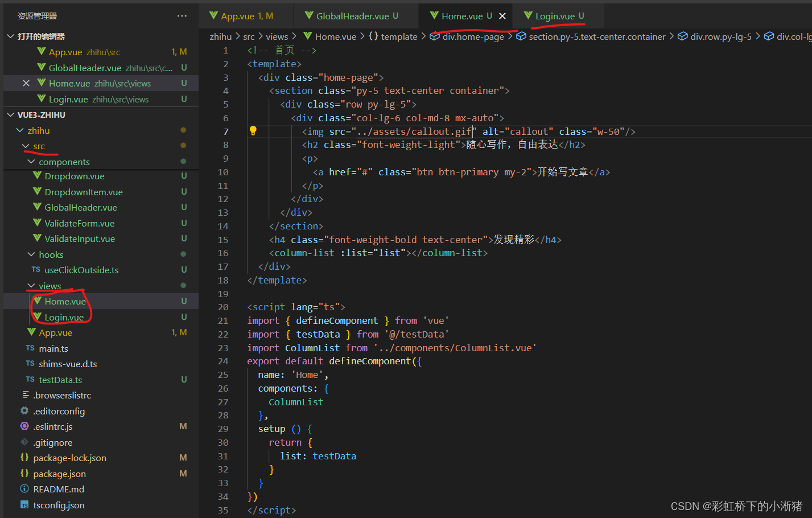The image size is (812, 518).
Task: Select GlobalHeader.vue in open editors list
Action: [x=101, y=68]
